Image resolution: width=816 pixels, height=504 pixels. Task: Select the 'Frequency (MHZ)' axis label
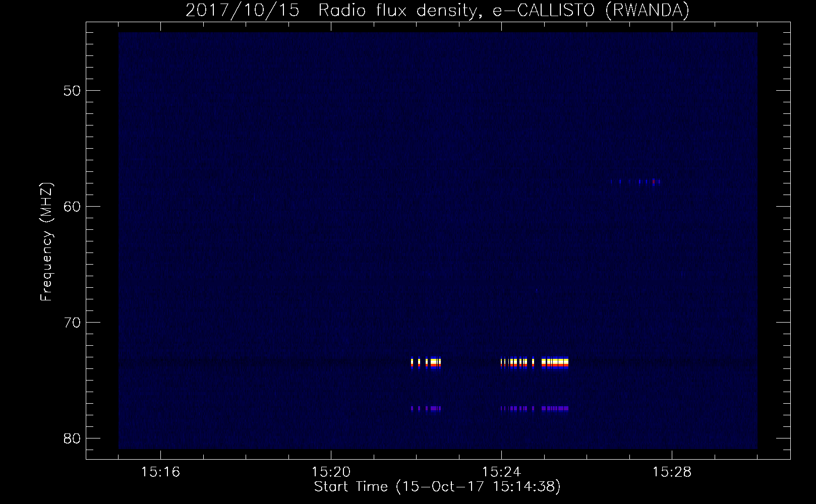tap(46, 242)
